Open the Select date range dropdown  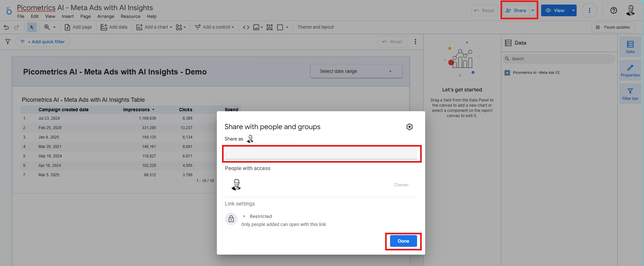(356, 71)
